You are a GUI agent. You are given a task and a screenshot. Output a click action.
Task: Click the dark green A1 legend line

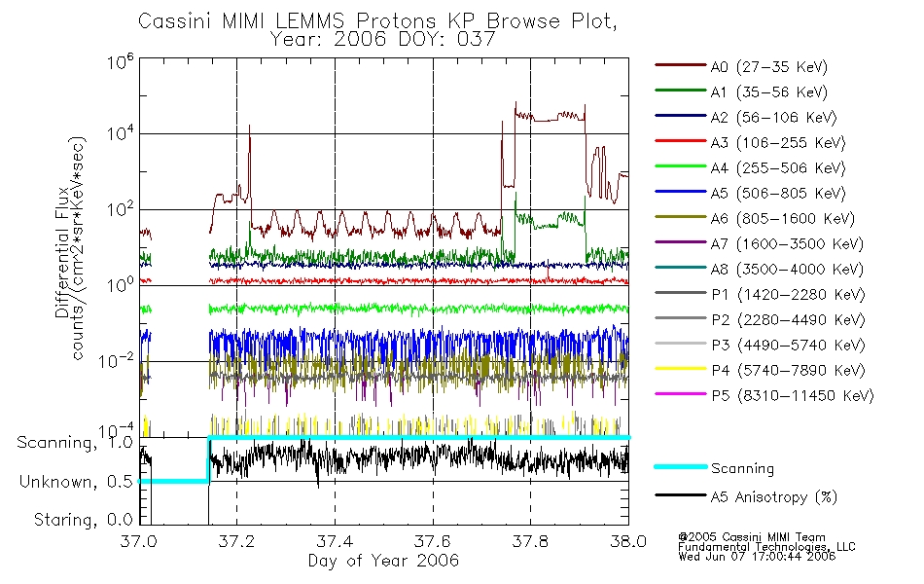tap(680, 91)
